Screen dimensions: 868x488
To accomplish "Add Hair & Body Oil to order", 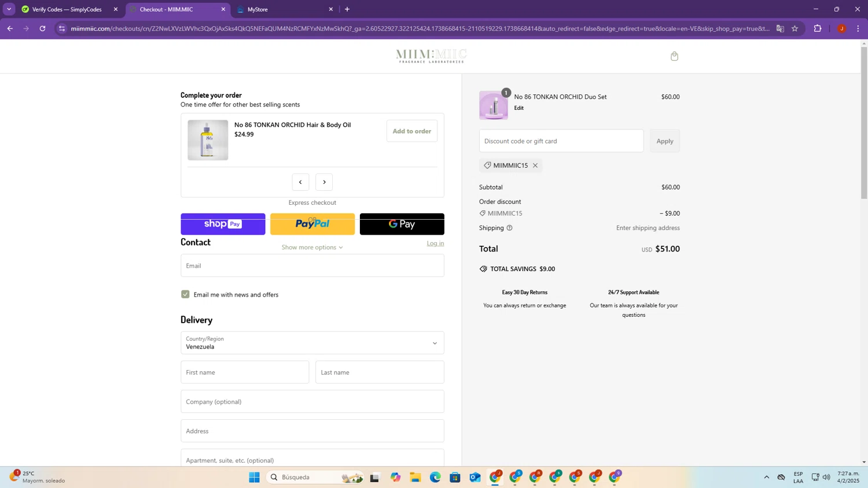I will (x=412, y=131).
